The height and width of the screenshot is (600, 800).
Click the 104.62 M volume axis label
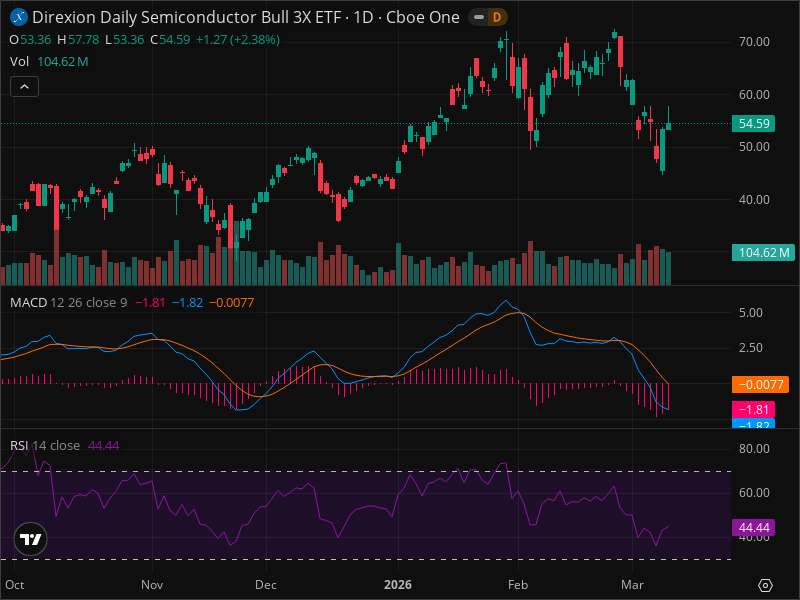[763, 253]
